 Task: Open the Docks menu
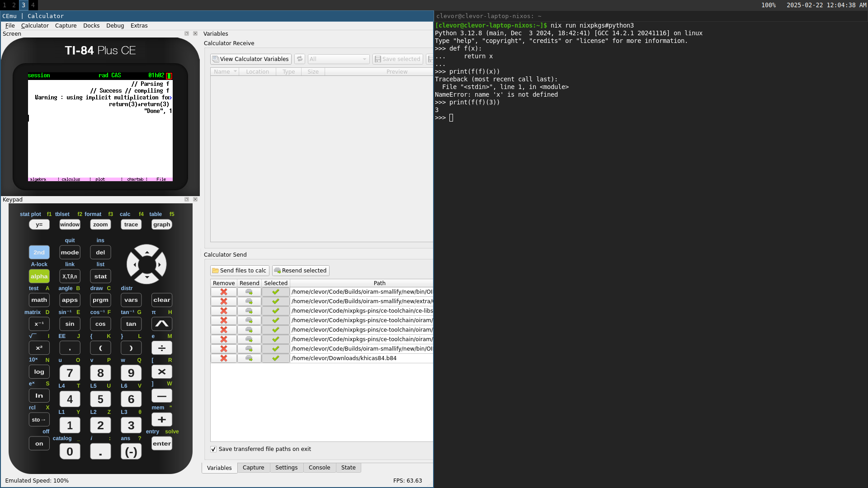pyautogui.click(x=91, y=26)
